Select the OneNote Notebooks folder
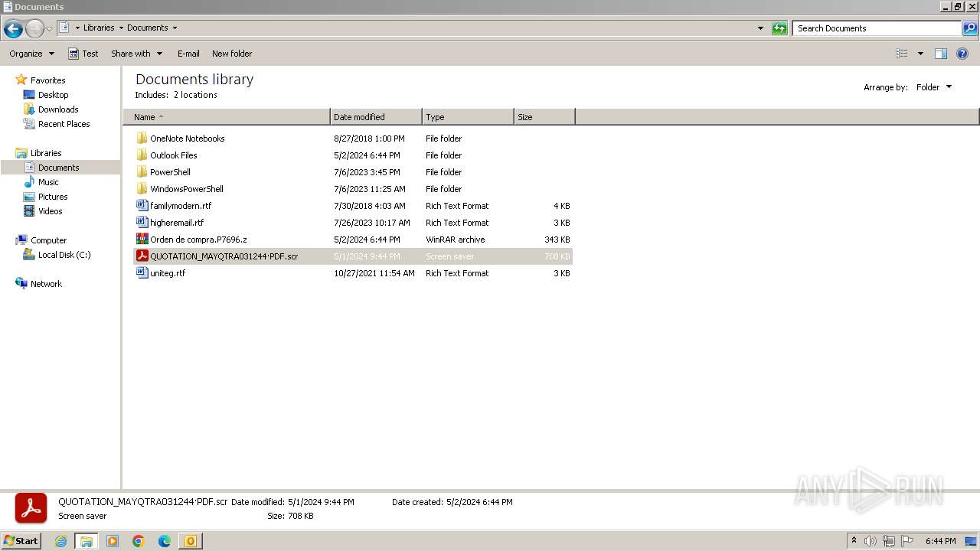Viewport: 980px width, 551px height. [x=187, y=139]
